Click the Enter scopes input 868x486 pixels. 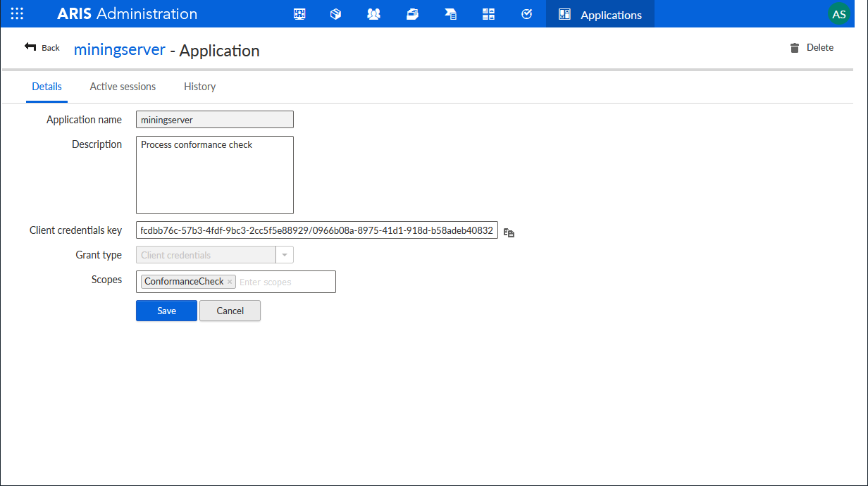(285, 282)
